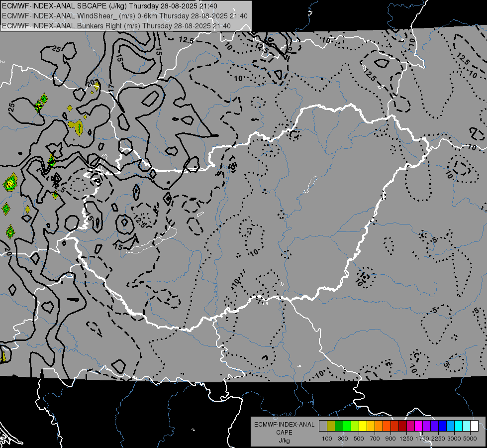Select the dark red swatch before 1250

[403, 426]
